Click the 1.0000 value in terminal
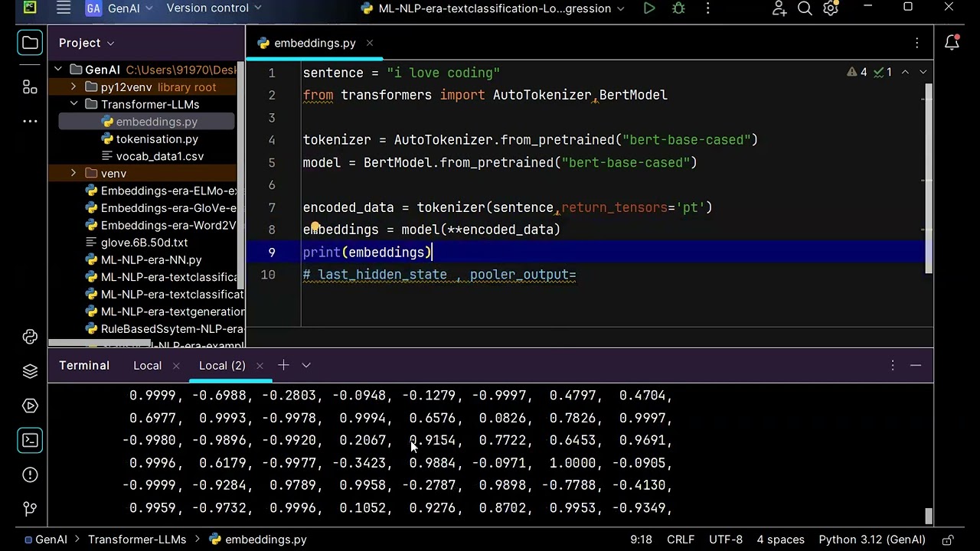 click(573, 463)
